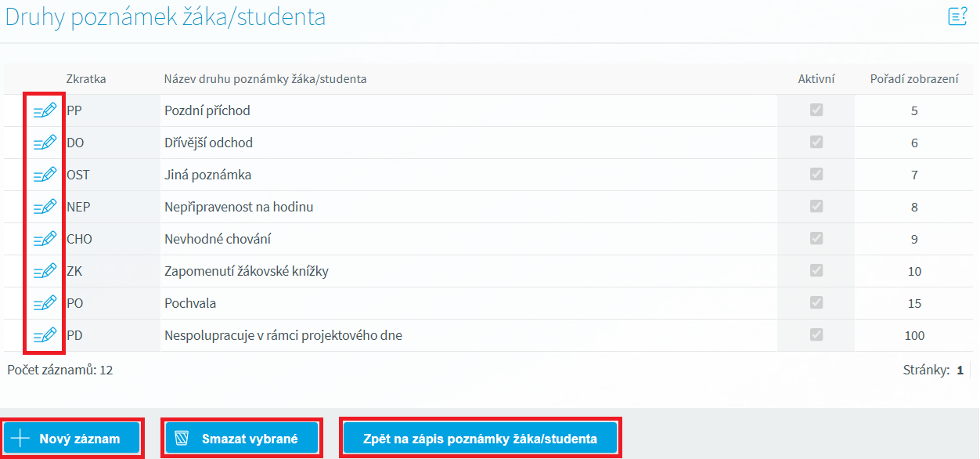Viewport: 980px width, 459px height.
Task: Edit the PD projektového dne record
Action: click(x=45, y=335)
